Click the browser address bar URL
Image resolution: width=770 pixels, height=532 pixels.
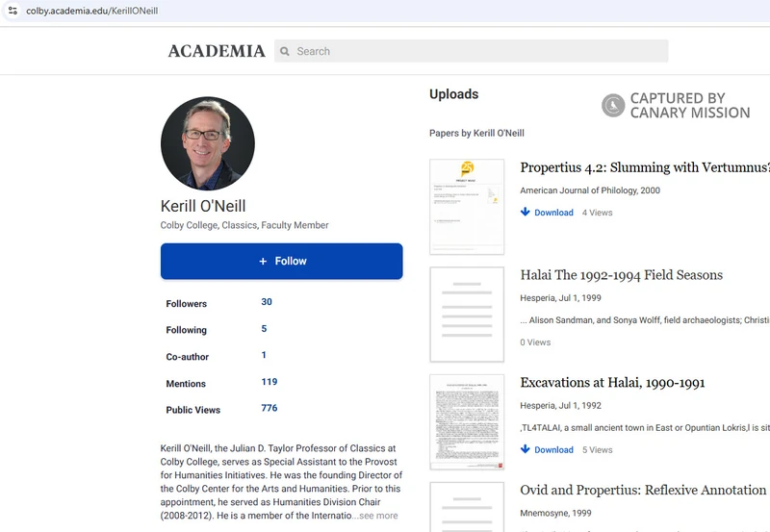point(91,11)
